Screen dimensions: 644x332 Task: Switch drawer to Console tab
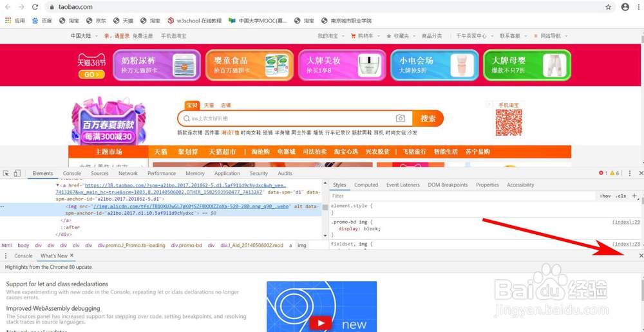[23, 255]
